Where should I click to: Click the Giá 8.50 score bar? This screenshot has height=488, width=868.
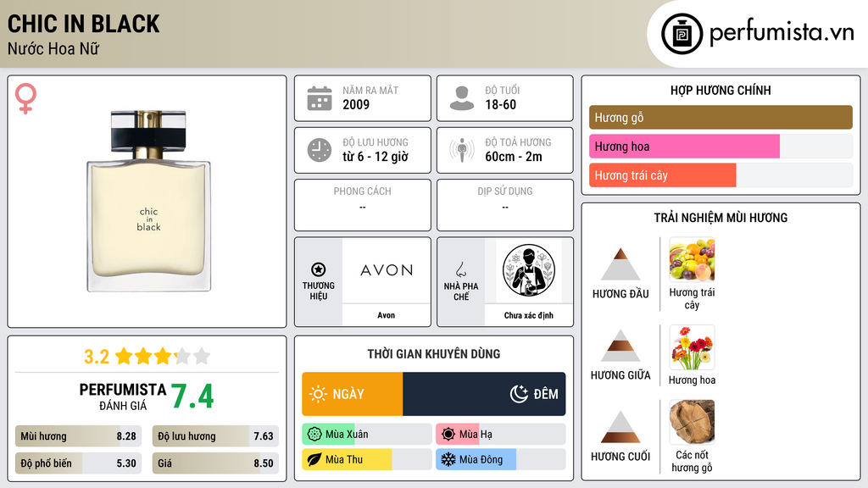(x=215, y=463)
